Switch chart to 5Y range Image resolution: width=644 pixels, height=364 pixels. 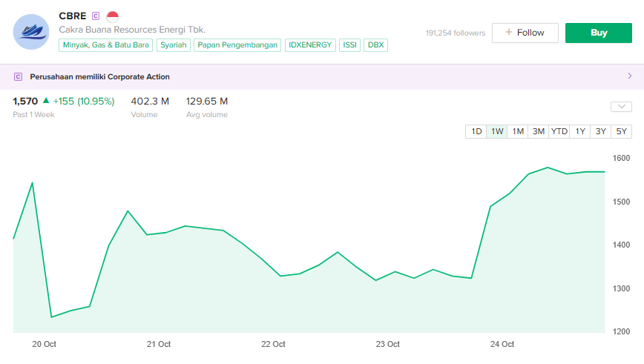tap(622, 131)
